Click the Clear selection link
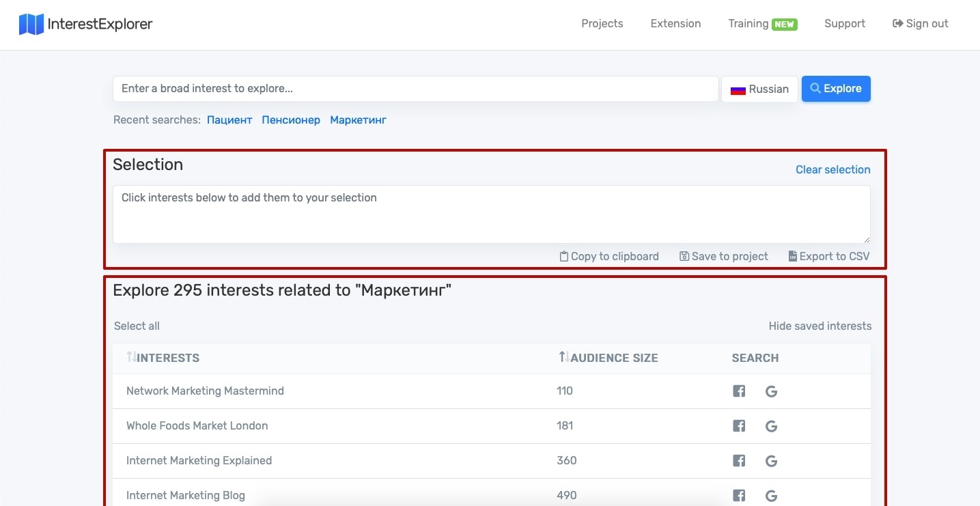Image resolution: width=980 pixels, height=506 pixels. (x=833, y=169)
